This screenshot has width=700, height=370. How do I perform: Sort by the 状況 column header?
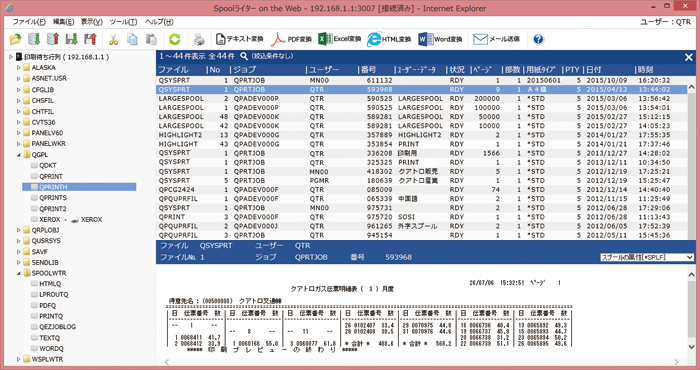tap(457, 70)
